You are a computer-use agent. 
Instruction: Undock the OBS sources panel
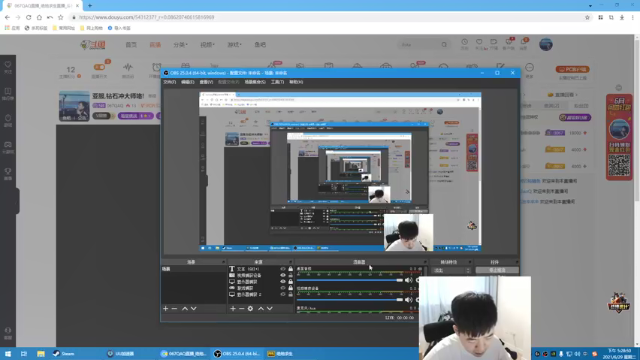pos(290,262)
